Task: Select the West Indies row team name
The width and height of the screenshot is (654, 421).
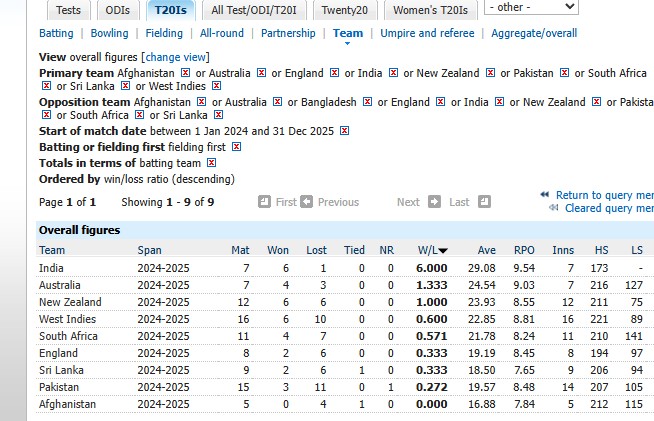Action: 68,319
